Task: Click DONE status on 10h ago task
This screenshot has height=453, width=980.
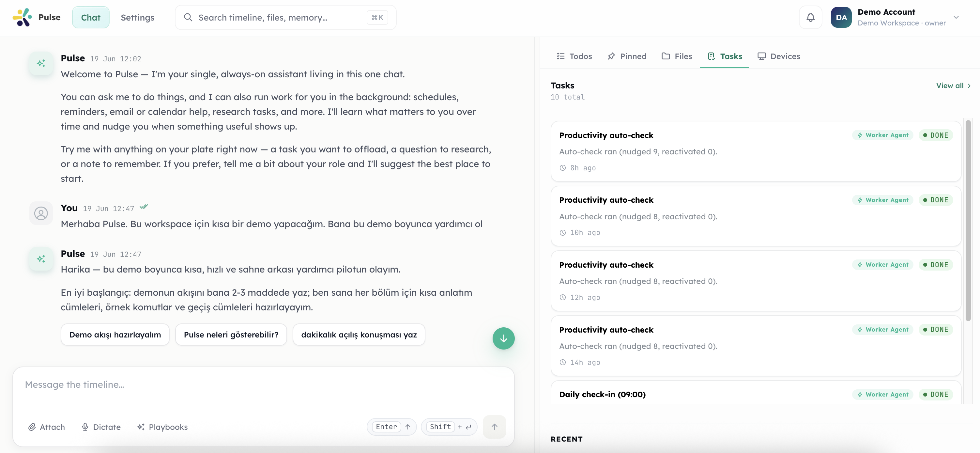Action: [936, 200]
